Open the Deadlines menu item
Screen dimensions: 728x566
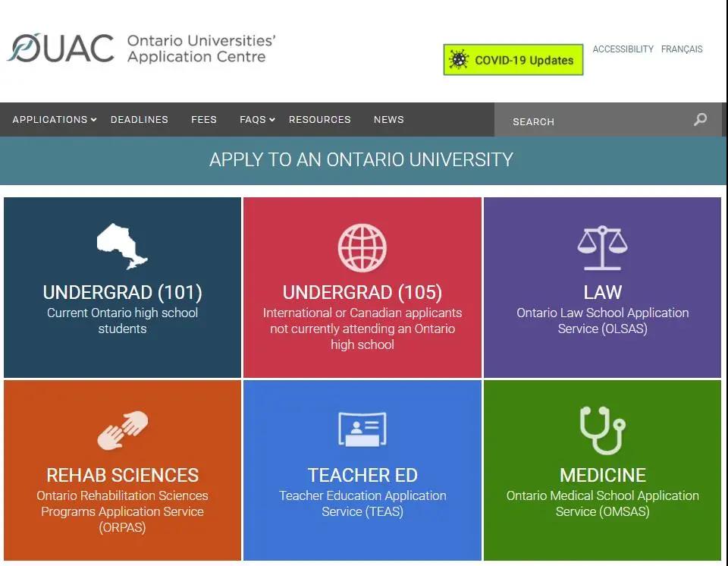coord(140,119)
